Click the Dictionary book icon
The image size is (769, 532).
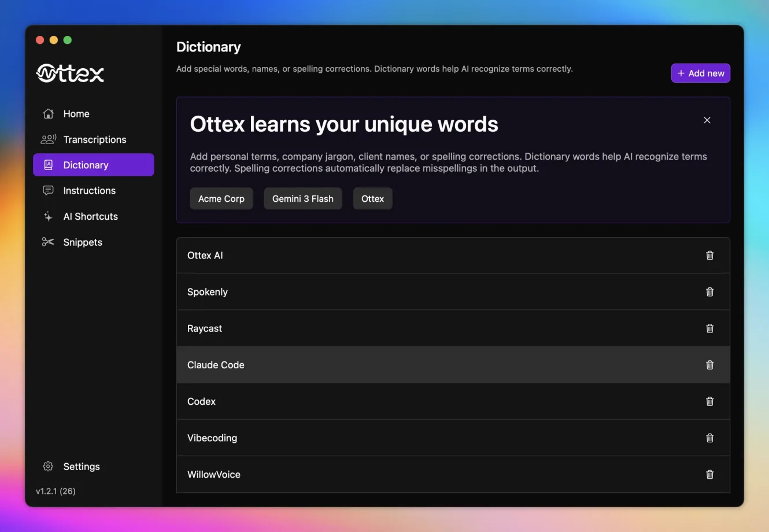[x=49, y=164]
